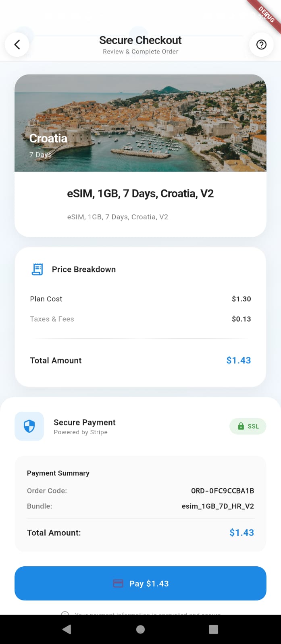Image resolution: width=281 pixels, height=644 pixels.
Task: Click the Secure Checkout title
Action: click(140, 40)
